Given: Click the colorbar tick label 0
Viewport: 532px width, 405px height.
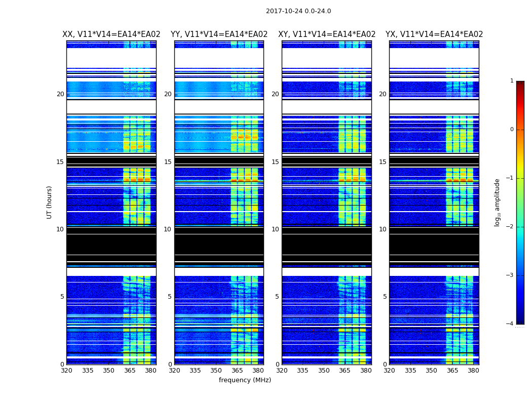Looking at the screenshot, I should click(x=512, y=130).
